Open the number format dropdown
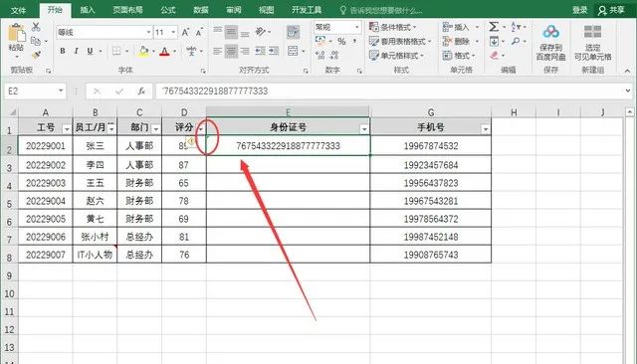Screen dimensions: 637x364 coord(357,27)
